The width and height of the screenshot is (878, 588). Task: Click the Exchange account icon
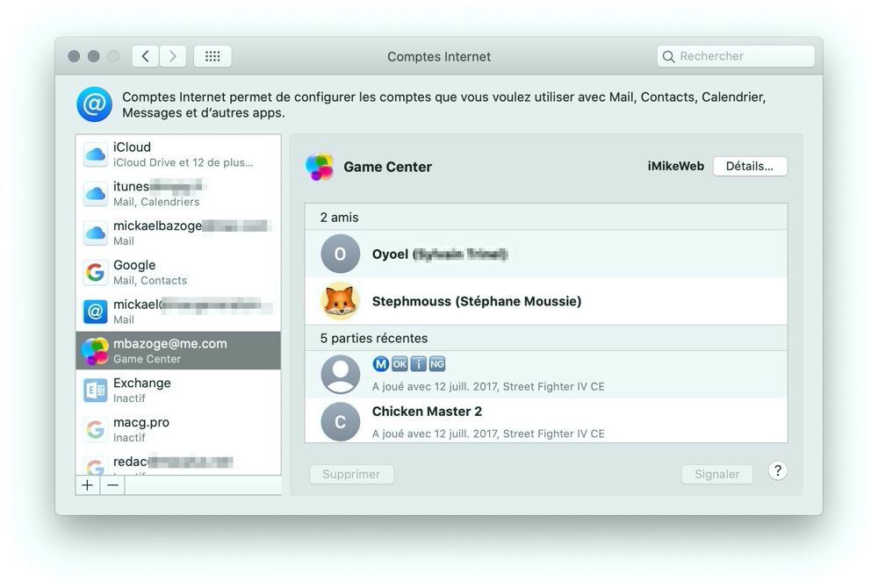[x=96, y=390]
